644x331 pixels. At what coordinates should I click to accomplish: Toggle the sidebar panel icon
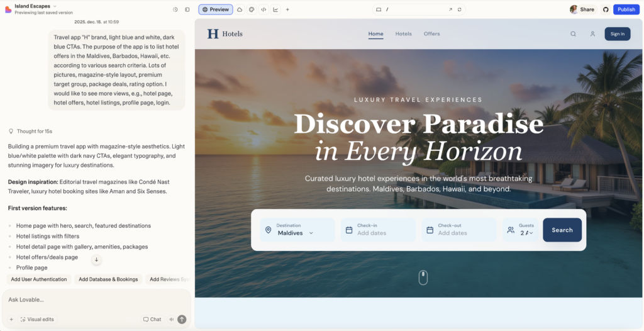tap(187, 9)
